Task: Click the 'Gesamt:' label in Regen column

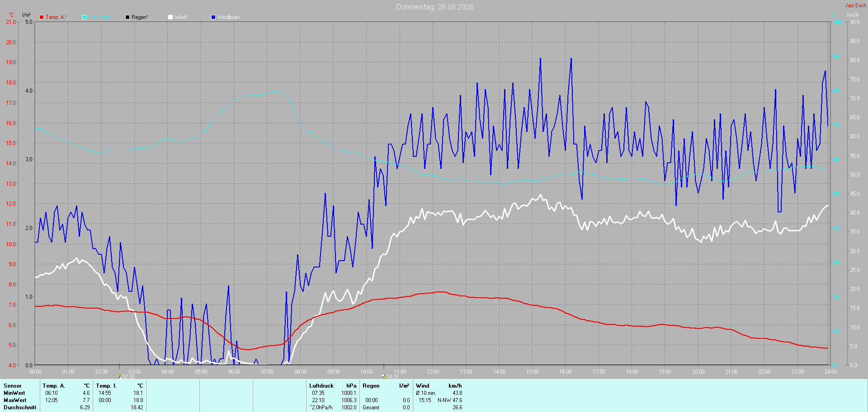Action: point(372,407)
